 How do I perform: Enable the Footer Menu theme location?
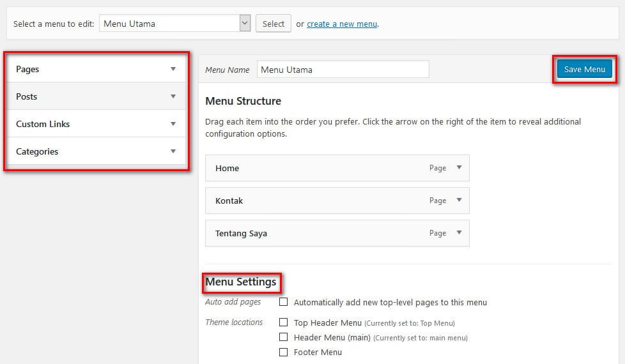(x=283, y=352)
